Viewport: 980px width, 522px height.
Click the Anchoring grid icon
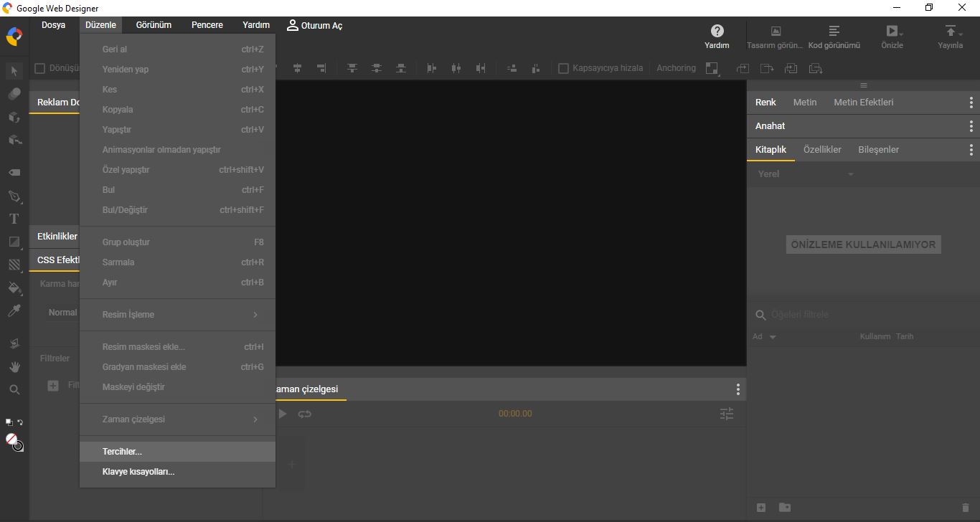(x=712, y=68)
